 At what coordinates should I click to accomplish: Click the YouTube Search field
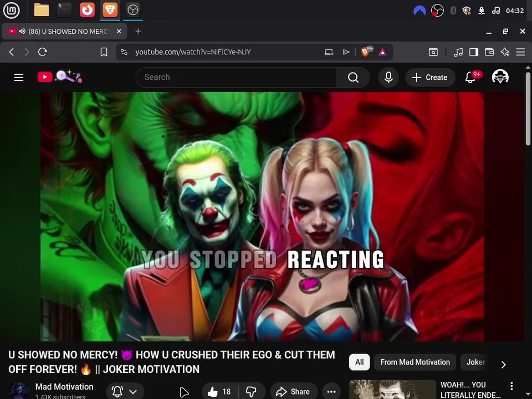coord(237,78)
